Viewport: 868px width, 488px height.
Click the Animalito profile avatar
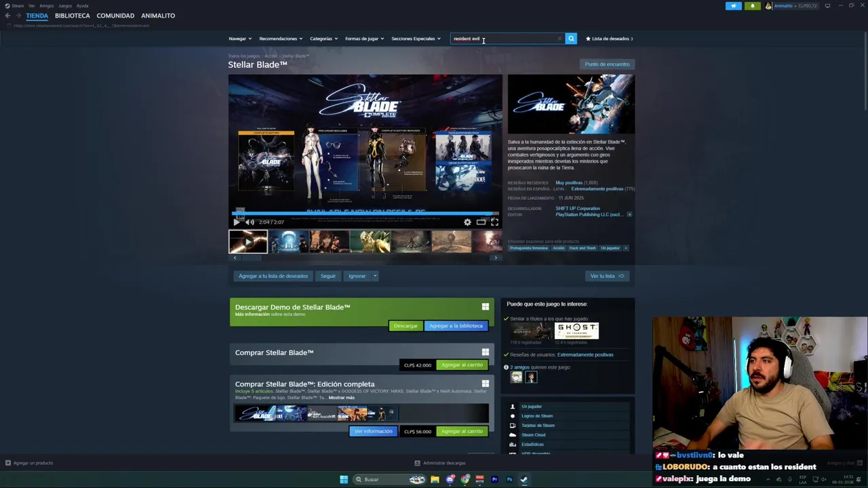[x=768, y=5]
